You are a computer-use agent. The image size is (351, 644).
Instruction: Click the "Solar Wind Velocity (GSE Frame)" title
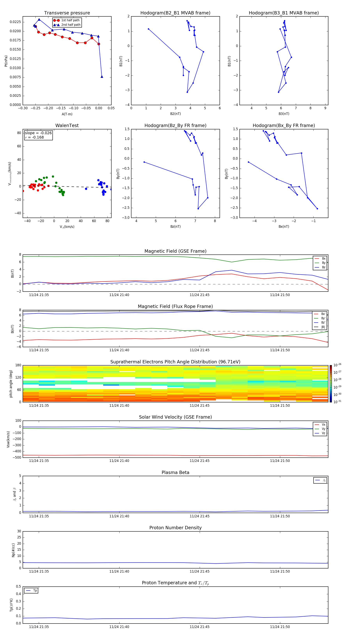click(x=175, y=417)
